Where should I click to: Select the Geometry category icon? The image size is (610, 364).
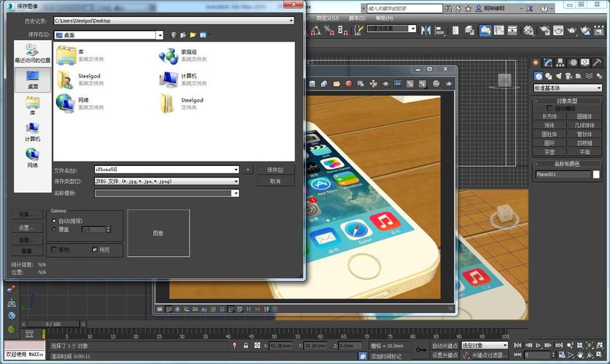(x=539, y=76)
